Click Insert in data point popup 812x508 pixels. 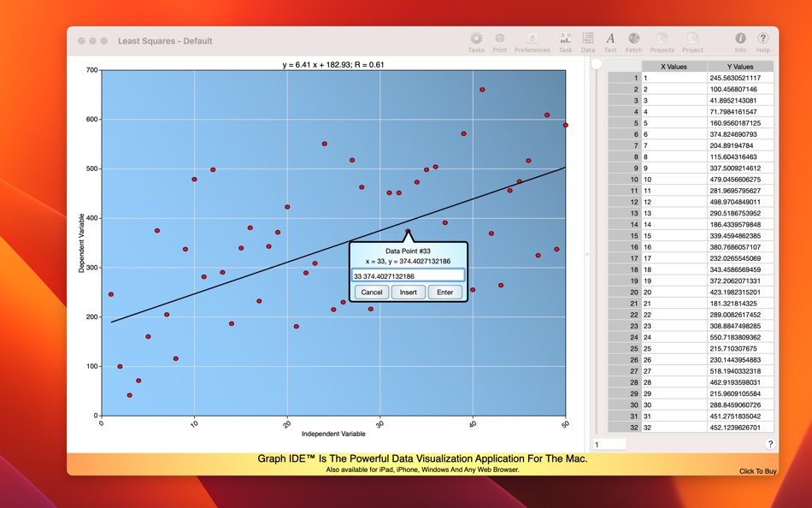pos(408,292)
